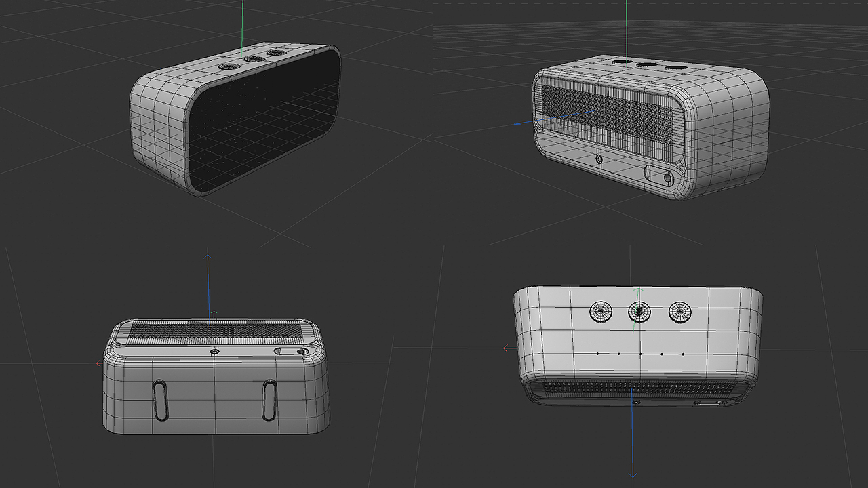Select the grille mesh in underside view

pyautogui.click(x=214, y=331)
